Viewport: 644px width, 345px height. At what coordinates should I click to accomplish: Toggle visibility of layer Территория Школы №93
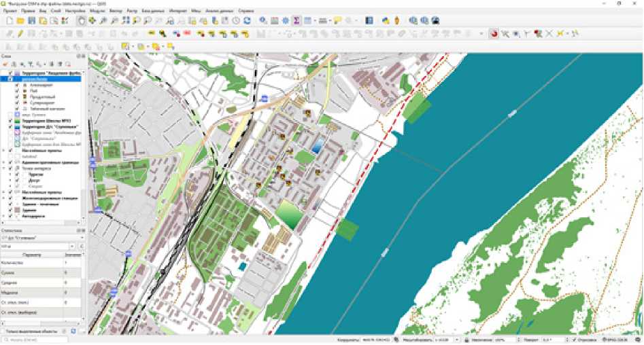(10, 121)
